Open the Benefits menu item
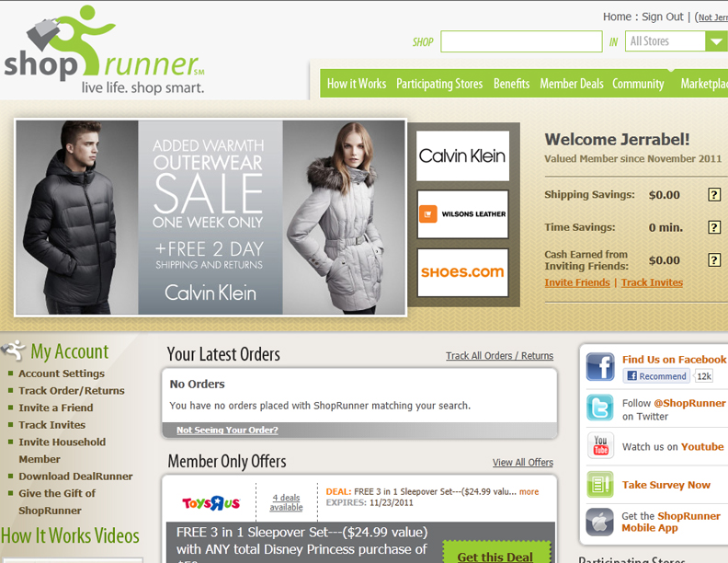Viewport: 728px width, 563px height. 511,84
